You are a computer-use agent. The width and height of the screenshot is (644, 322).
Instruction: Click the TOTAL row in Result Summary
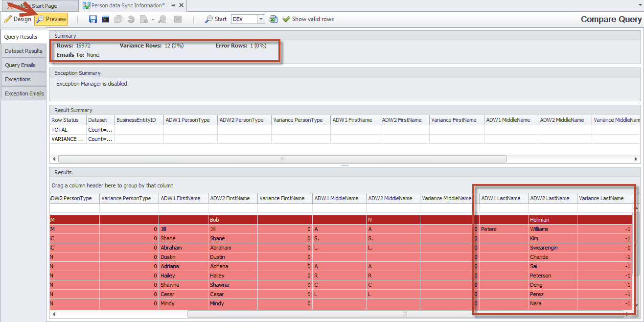click(x=345, y=130)
